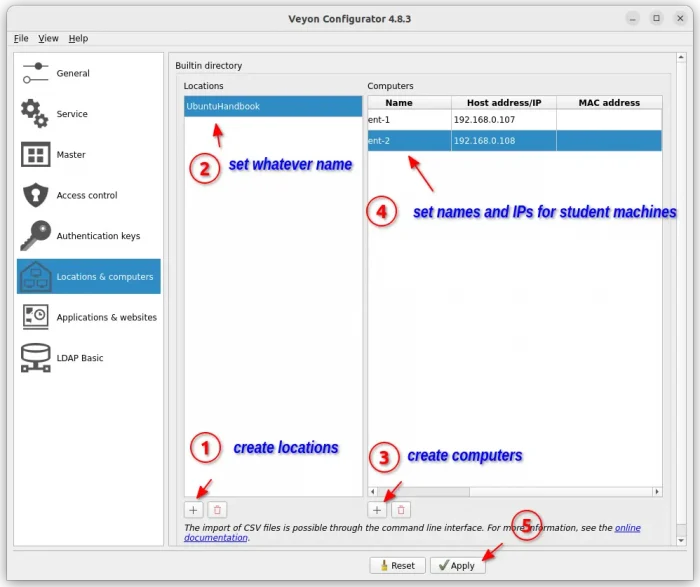This screenshot has height=587, width=700.
Task: Select the Master configuration icon
Action: [36, 155]
